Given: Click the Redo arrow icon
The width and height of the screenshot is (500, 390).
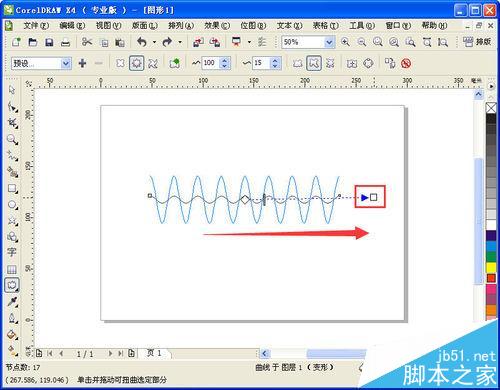Looking at the screenshot, I should pos(167,42).
